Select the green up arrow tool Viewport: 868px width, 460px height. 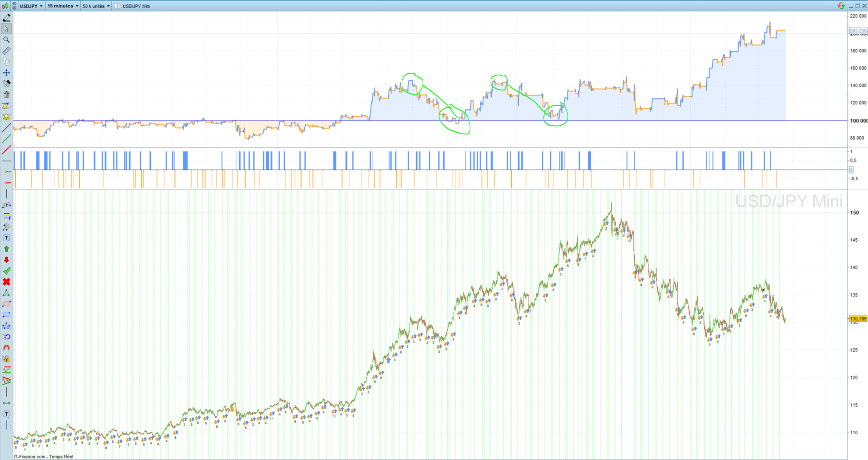click(6, 249)
